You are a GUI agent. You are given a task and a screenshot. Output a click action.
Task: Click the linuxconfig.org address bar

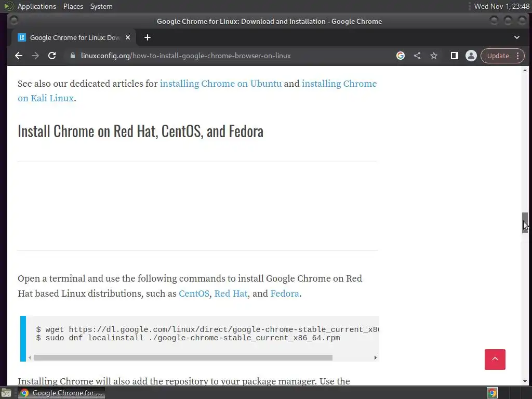click(185, 56)
